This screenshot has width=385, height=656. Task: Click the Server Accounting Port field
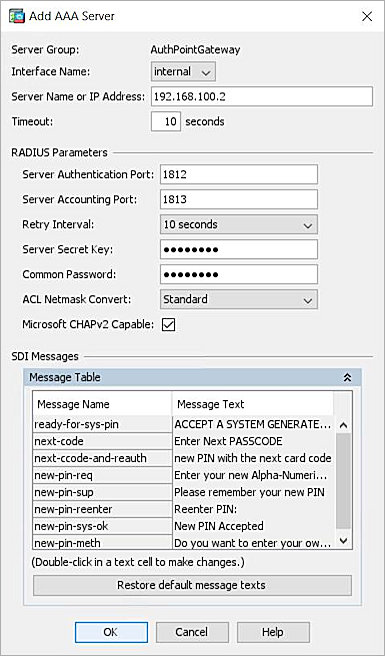pos(239,200)
